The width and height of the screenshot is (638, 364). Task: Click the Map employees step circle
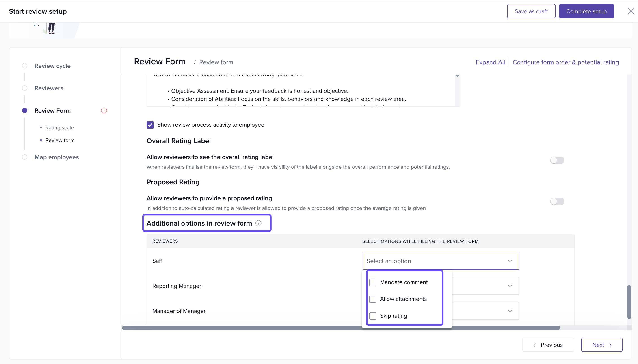pos(24,157)
